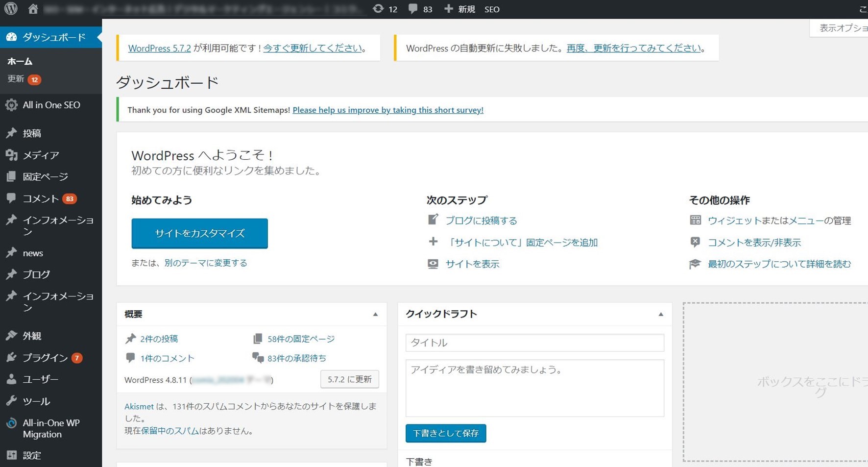
Task: Follow the WordPress 5.7.2 link
Action: pyautogui.click(x=159, y=48)
